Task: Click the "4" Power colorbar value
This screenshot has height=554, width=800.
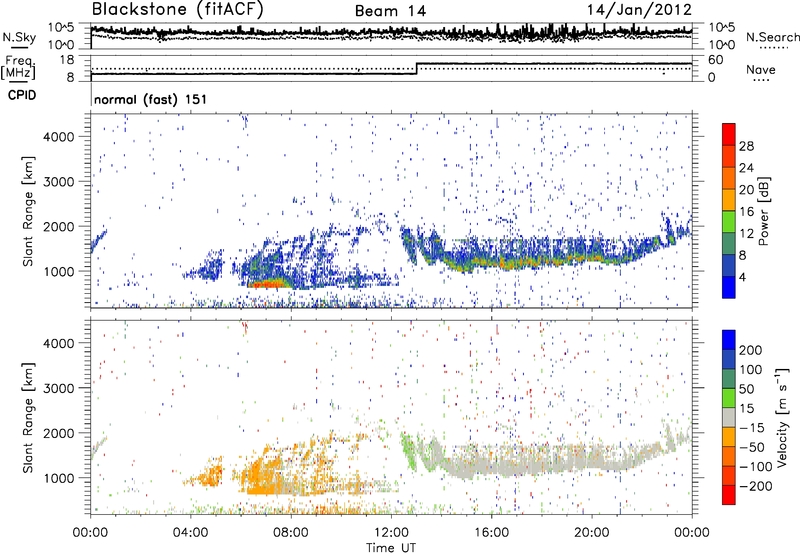Action: (742, 277)
